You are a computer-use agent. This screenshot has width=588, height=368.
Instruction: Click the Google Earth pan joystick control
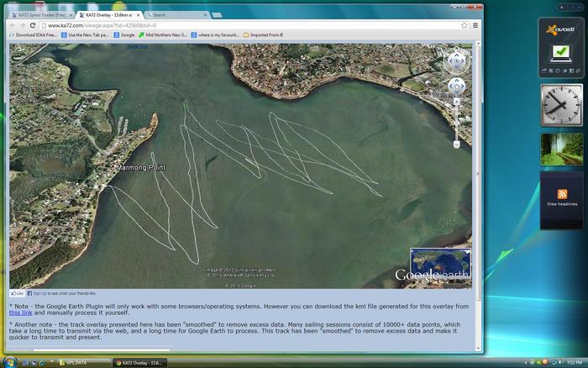456,87
